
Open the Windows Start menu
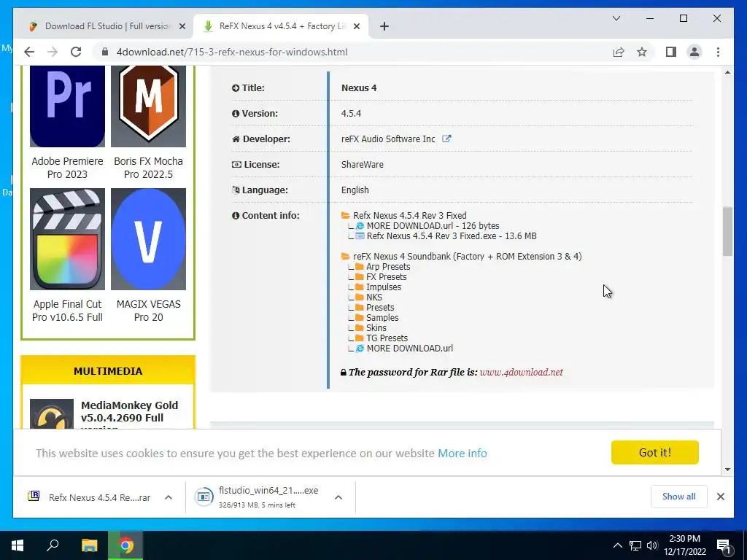click(18, 545)
